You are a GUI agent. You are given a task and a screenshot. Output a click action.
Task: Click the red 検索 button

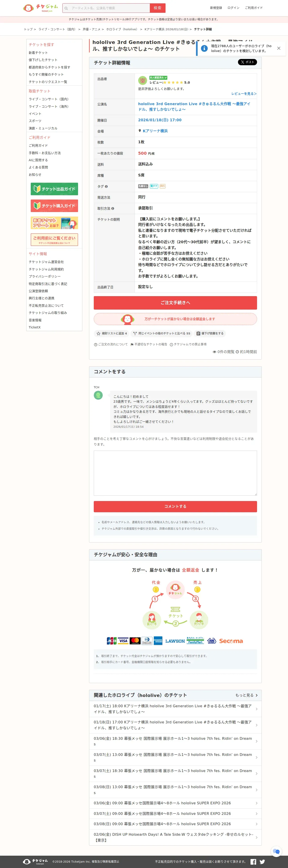tap(157, 8)
